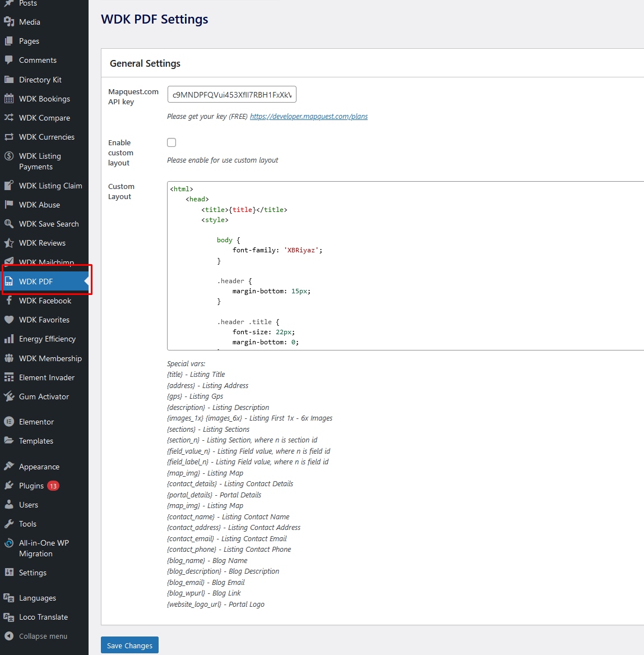Viewport: 644px width, 655px height.
Task: Click the "{address} - Listing Address" line
Action: point(207,386)
